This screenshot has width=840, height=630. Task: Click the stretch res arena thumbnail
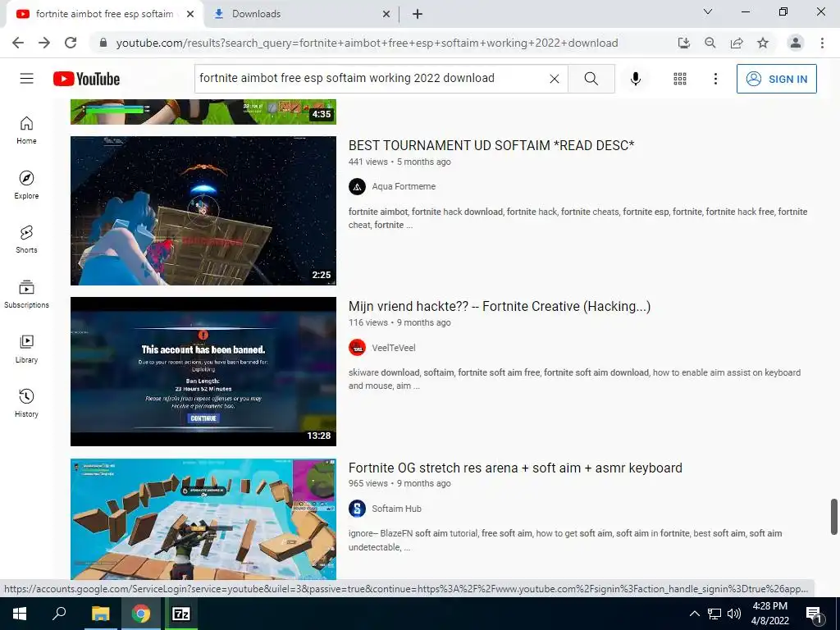pyautogui.click(x=203, y=518)
